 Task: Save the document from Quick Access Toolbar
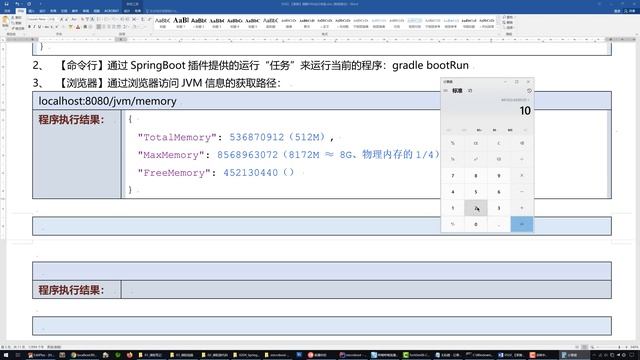coord(6,4)
